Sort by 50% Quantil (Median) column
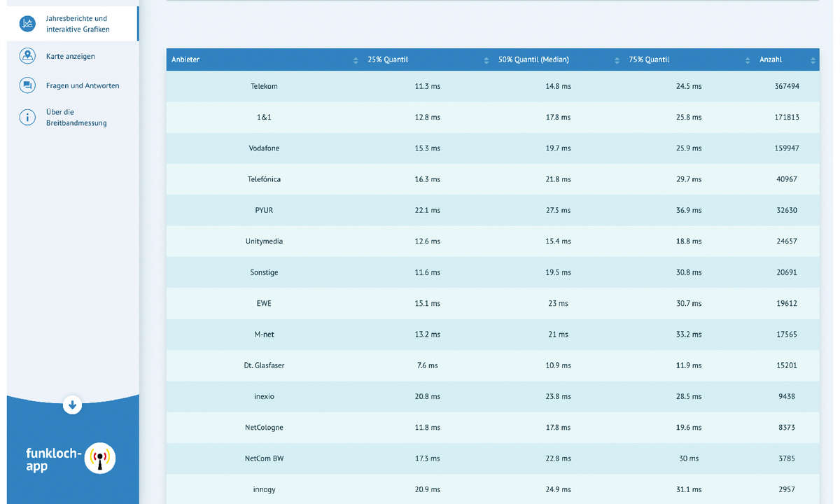 (x=558, y=59)
